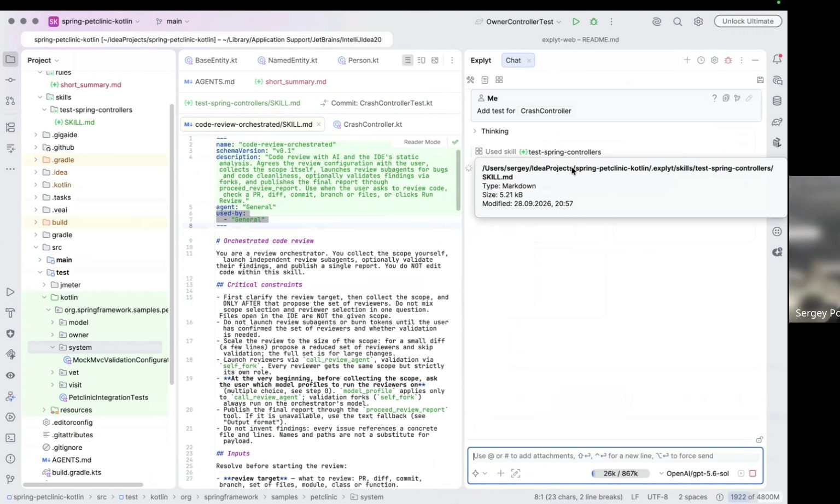Focus the Explyt chat input field
The image size is (840, 504).
[615, 456]
